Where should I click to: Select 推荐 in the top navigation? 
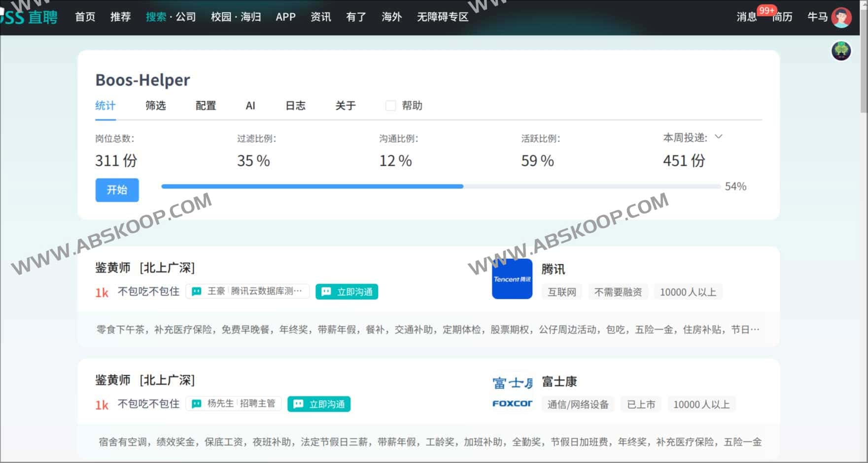tap(120, 16)
